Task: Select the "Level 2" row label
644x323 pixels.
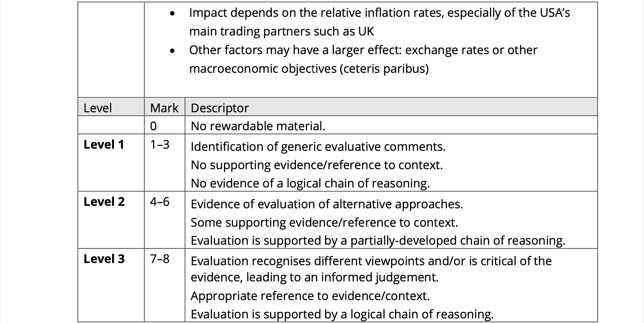Action: point(104,202)
